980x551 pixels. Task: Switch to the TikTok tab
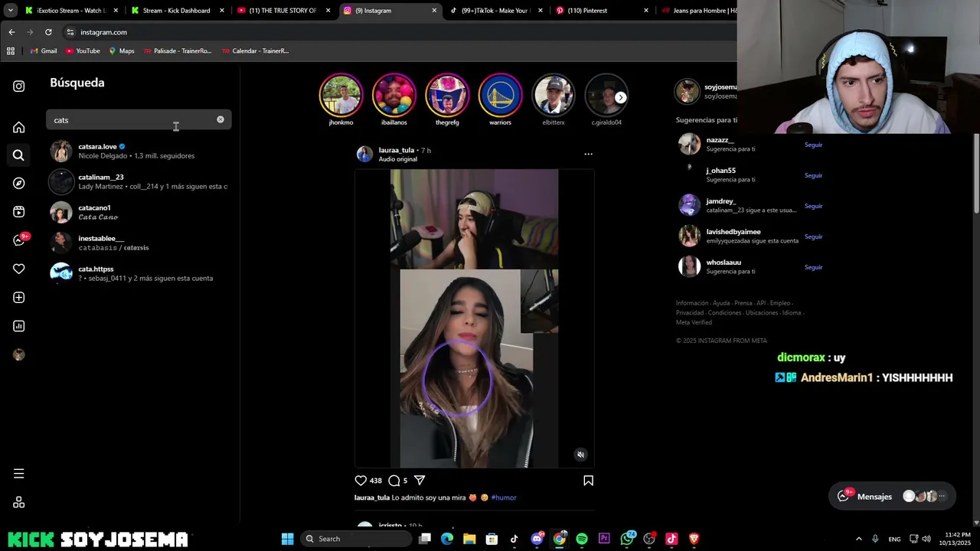[495, 11]
